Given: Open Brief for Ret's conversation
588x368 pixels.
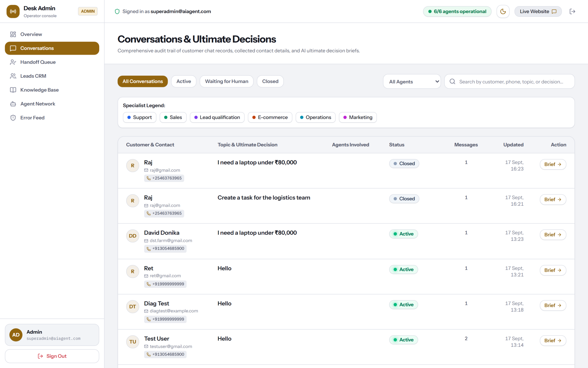Looking at the screenshot, I should (553, 270).
